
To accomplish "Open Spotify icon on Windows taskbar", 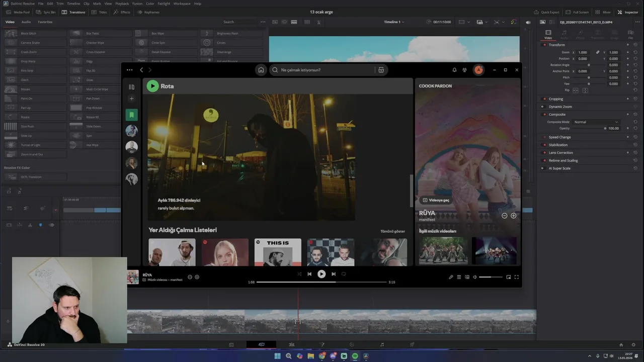I will (x=355, y=356).
